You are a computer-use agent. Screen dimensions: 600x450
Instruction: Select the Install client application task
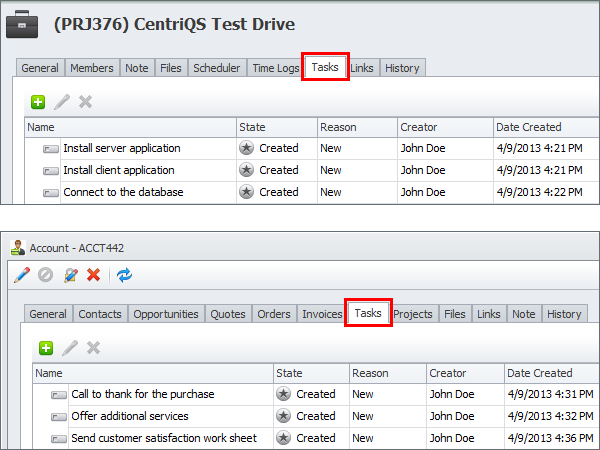119,170
